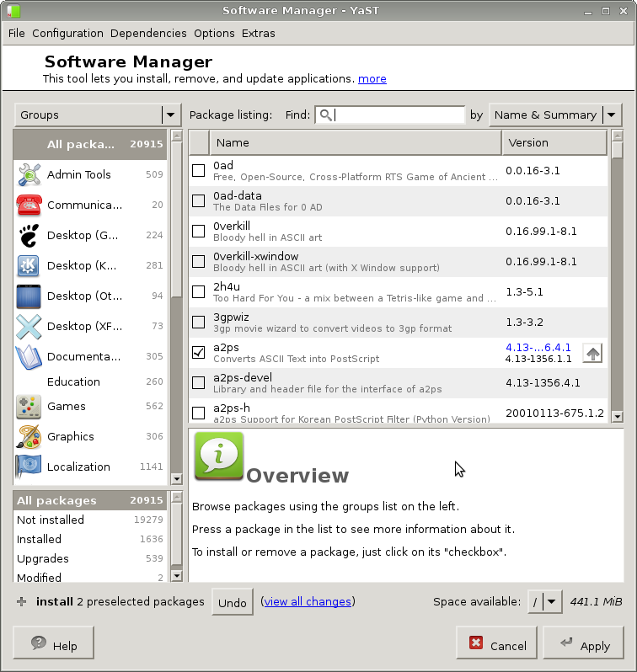Select the a2ps-devel package row name
Image resolution: width=637 pixels, height=672 pixels.
point(243,377)
